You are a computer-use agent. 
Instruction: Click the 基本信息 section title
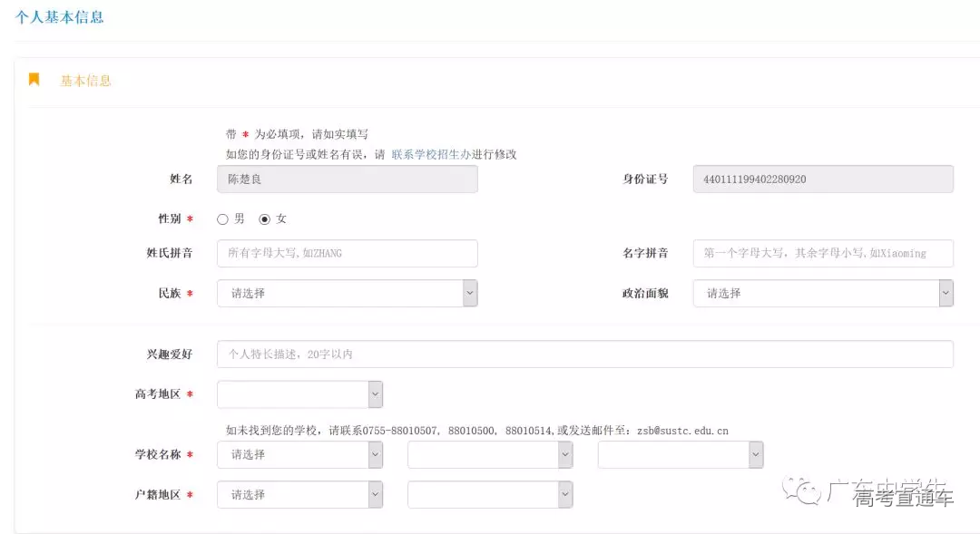[x=86, y=81]
